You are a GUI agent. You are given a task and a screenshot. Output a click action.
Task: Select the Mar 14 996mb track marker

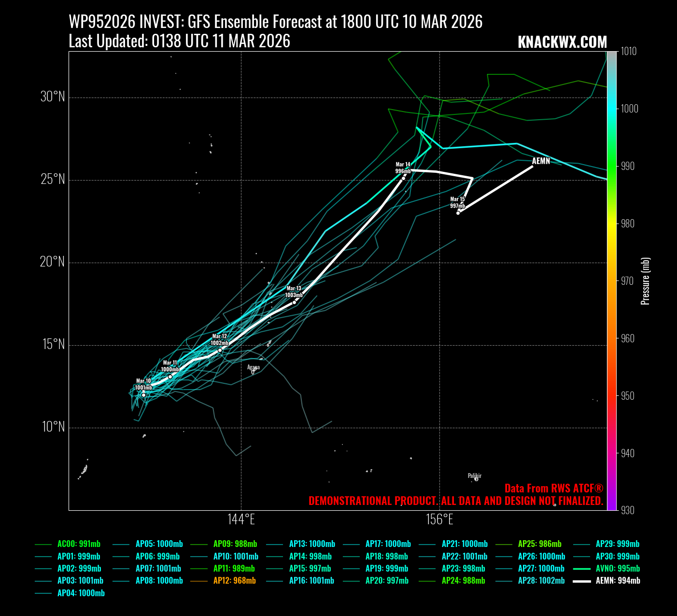click(403, 178)
